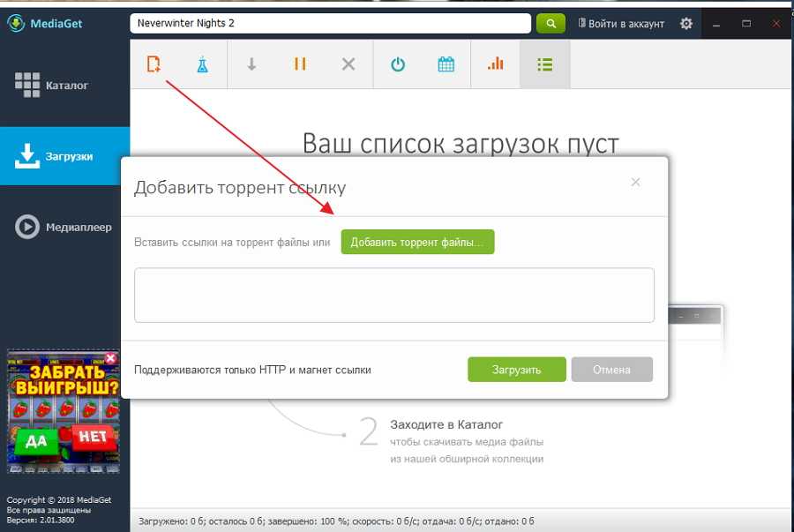Click the green search button
794x532 pixels.
coord(551,23)
